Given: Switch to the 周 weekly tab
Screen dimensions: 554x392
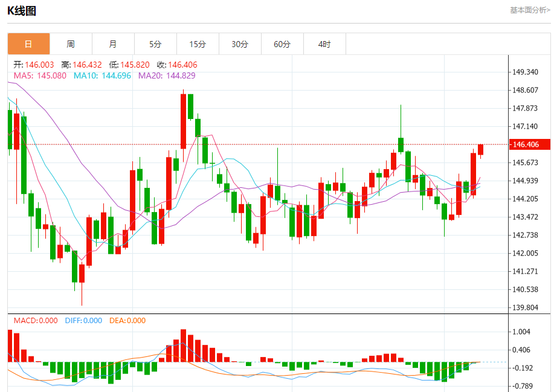Looking at the screenshot, I should coord(71,44).
